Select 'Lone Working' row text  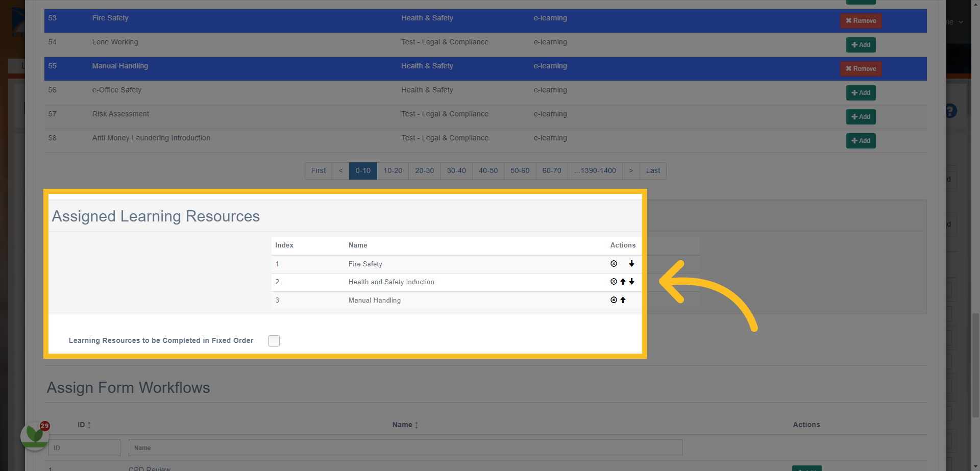click(x=115, y=42)
